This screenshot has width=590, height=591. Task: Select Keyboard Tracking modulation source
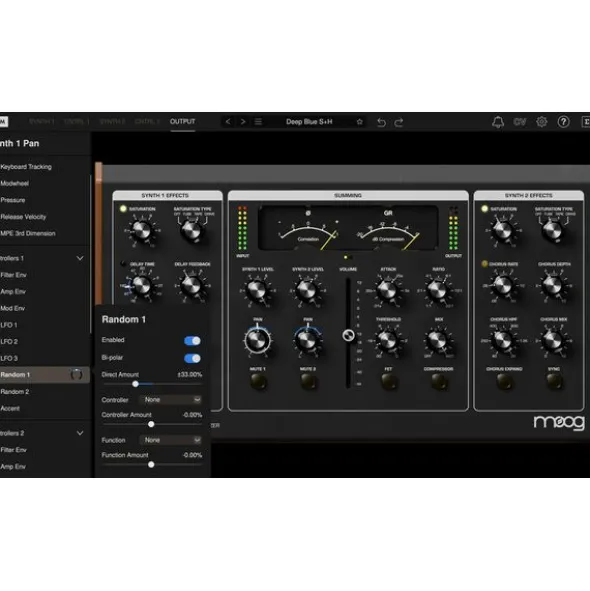pos(26,167)
